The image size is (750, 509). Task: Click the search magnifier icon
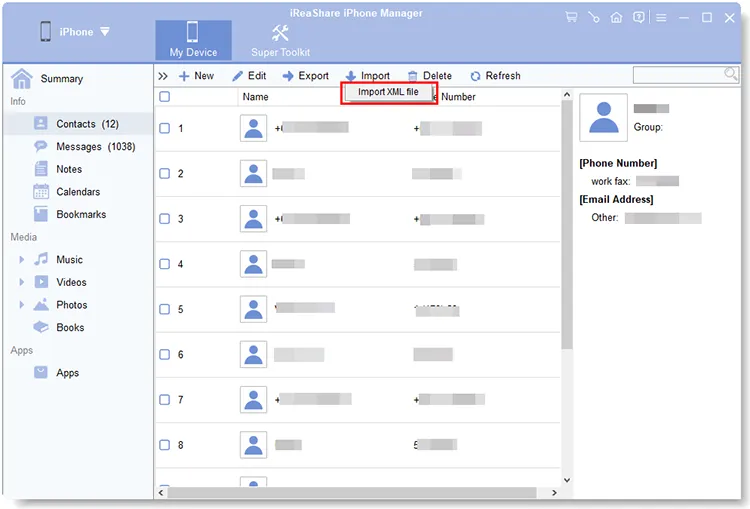point(731,74)
